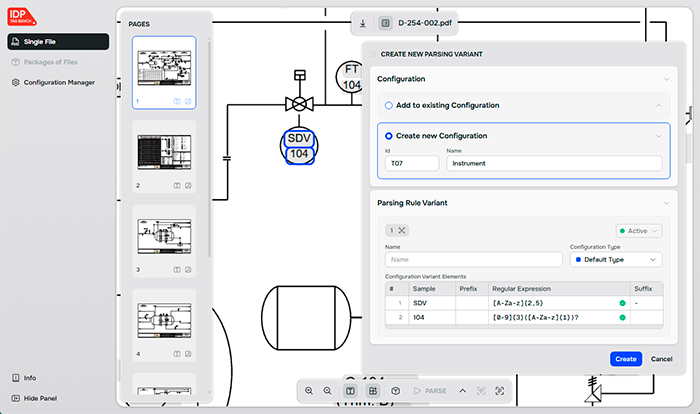Zoom in on the document
This screenshot has height=414, width=700.
tap(309, 391)
